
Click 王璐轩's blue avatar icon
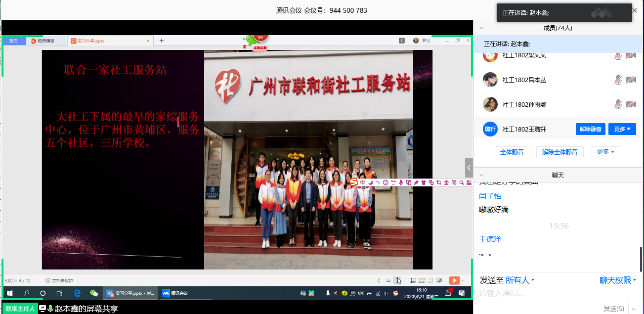point(490,129)
